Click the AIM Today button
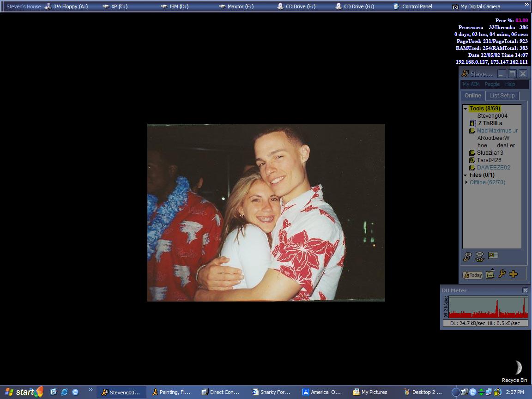 (x=473, y=275)
